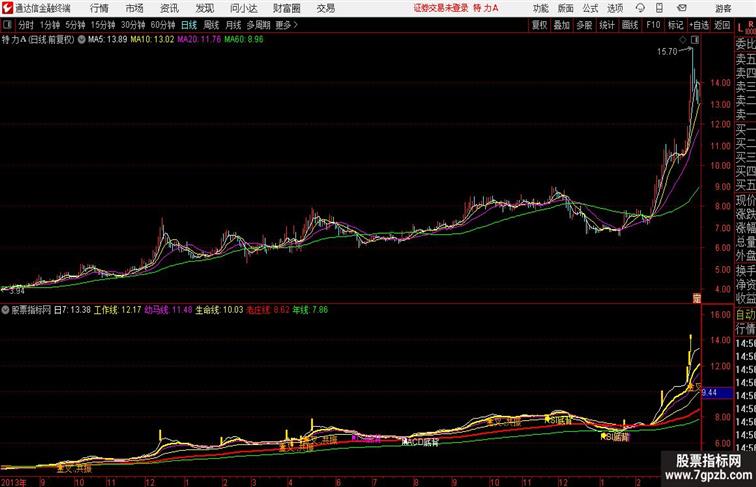Click the 叠加 overlay button
The height and width of the screenshot is (487, 756).
point(562,25)
